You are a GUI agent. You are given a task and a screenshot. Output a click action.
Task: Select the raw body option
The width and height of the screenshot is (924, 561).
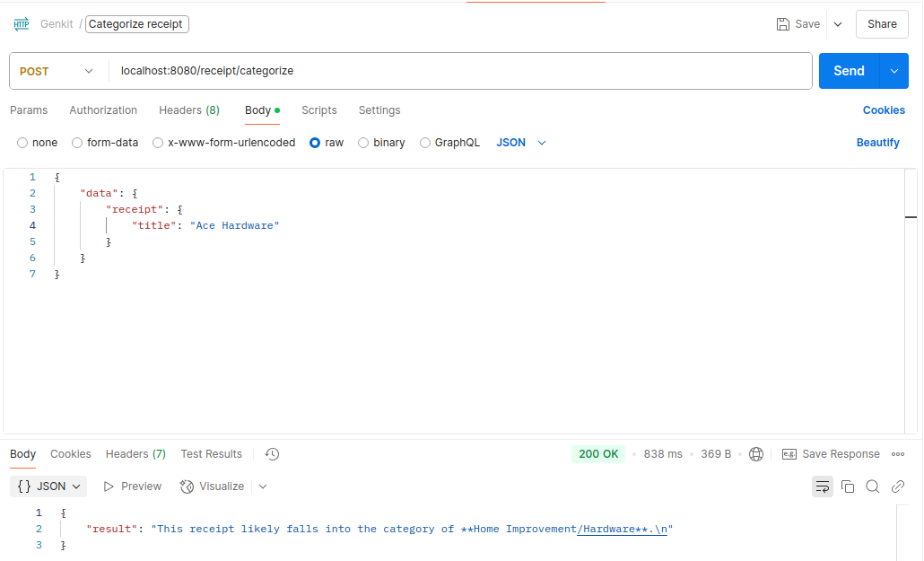(315, 143)
